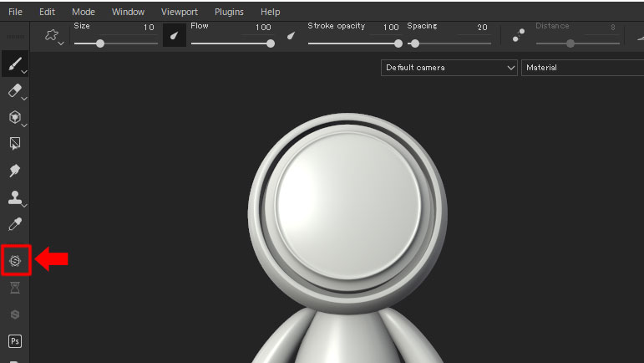This screenshot has width=644, height=363.
Task: Open the Viewport menu
Action: 180,12
